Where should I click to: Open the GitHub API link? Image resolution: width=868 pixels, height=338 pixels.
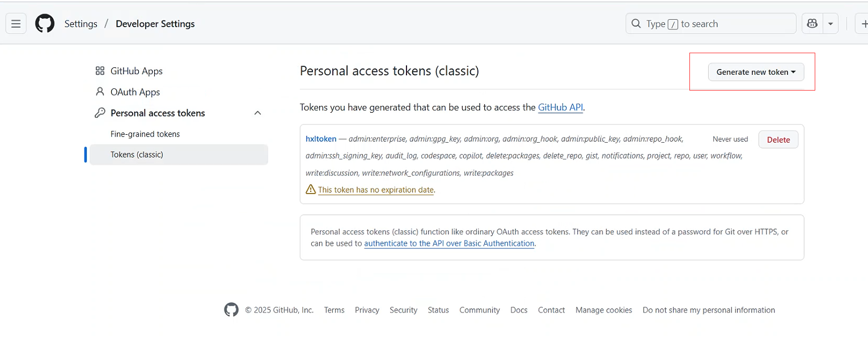point(560,107)
